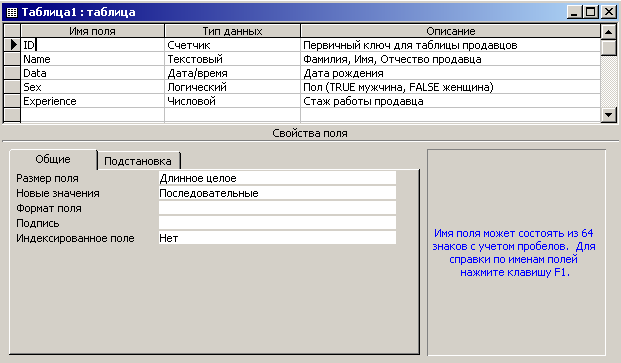621x363 pixels.
Task: Select the row selector for the Experience row
Action: point(12,101)
